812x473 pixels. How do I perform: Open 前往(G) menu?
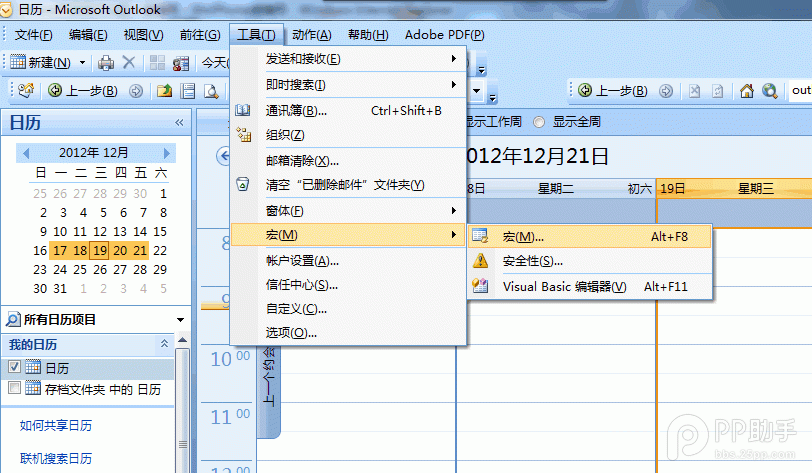200,35
